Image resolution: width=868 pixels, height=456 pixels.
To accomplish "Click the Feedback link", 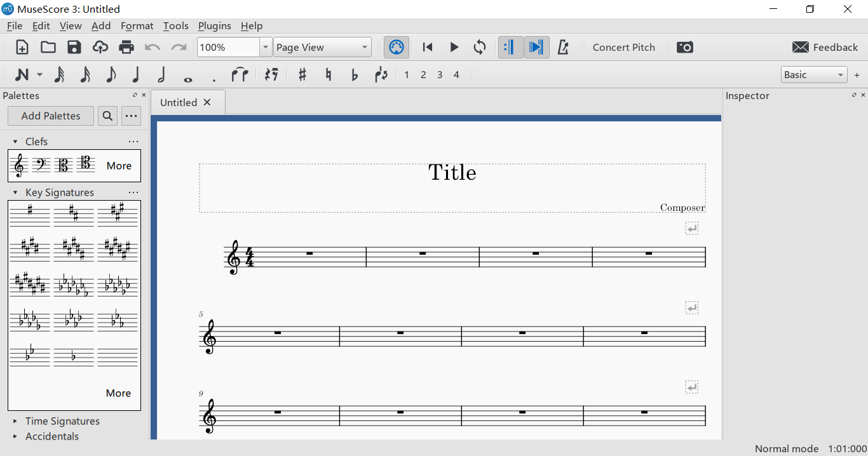I will 825,48.
